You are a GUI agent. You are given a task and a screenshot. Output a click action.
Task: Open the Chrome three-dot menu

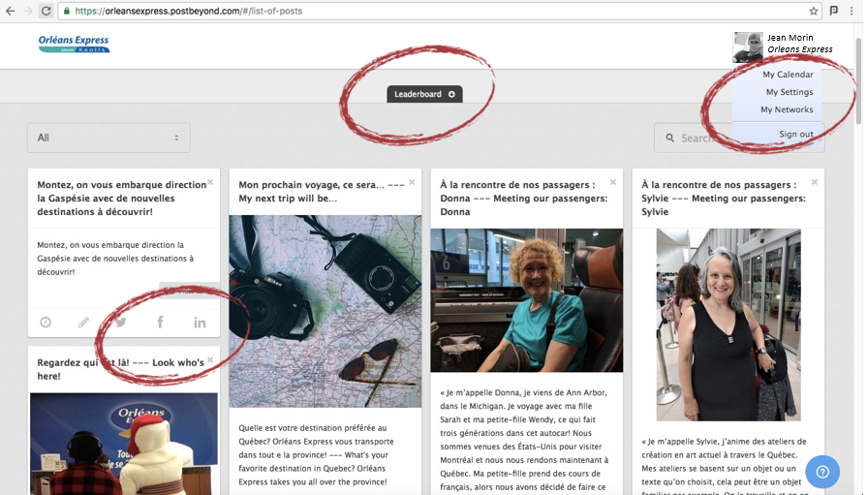point(855,11)
